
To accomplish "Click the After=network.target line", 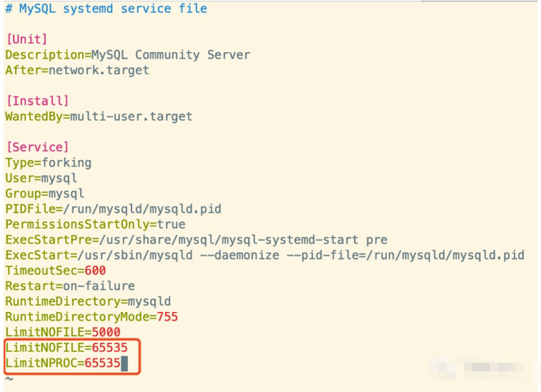I will 77,70.
